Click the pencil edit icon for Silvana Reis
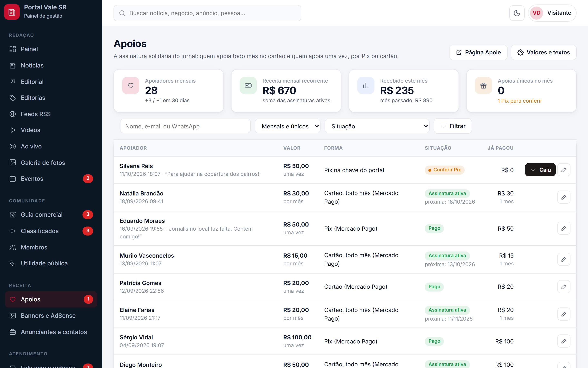Viewport: 588px width, 368px height. click(x=564, y=170)
